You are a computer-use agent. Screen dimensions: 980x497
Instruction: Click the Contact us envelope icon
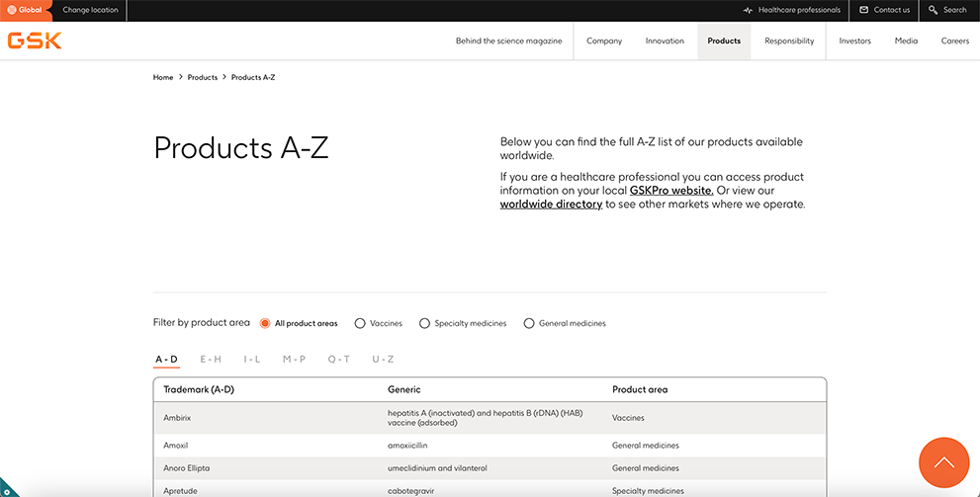click(x=863, y=10)
